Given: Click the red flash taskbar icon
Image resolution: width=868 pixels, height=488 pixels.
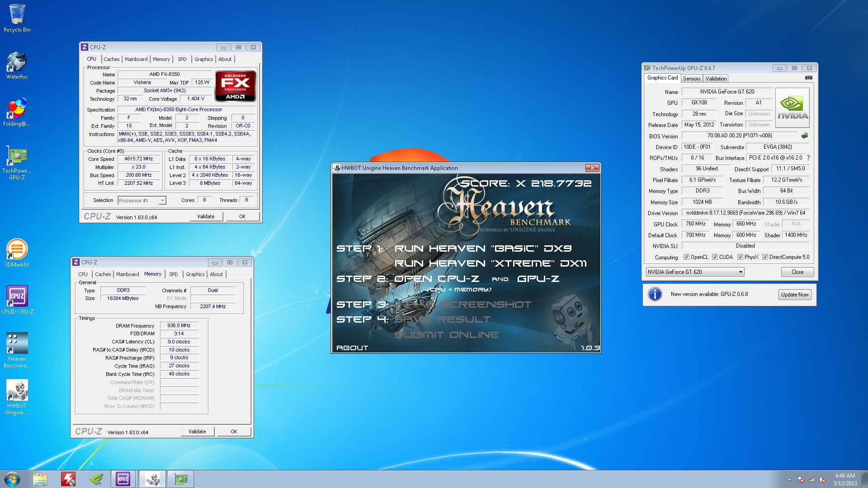Looking at the screenshot, I should click(68, 479).
